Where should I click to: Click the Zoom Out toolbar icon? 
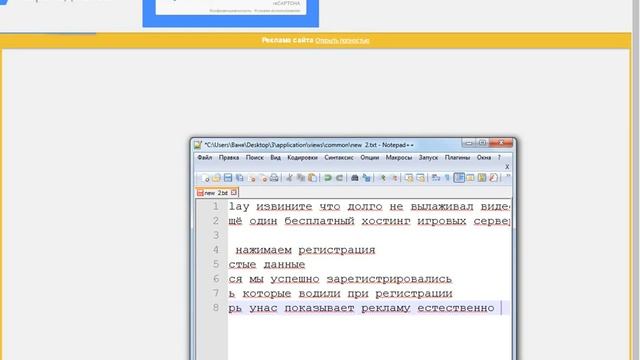coord(395,178)
